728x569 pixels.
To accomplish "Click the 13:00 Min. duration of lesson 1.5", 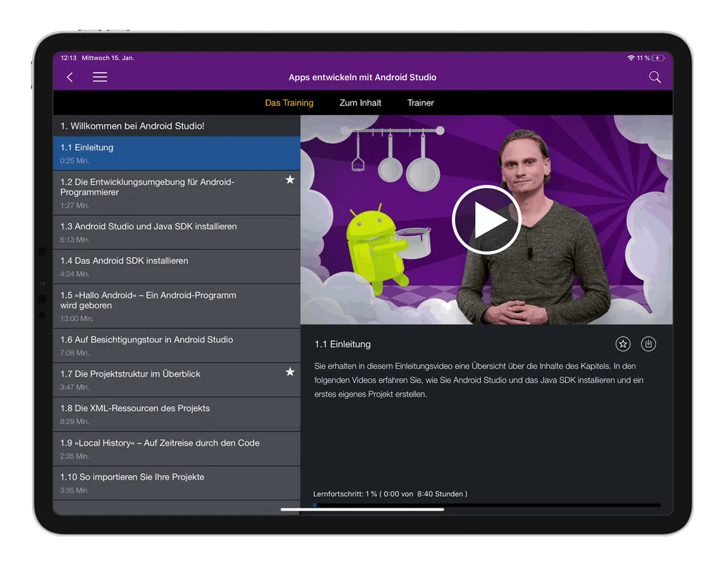I will click(76, 318).
